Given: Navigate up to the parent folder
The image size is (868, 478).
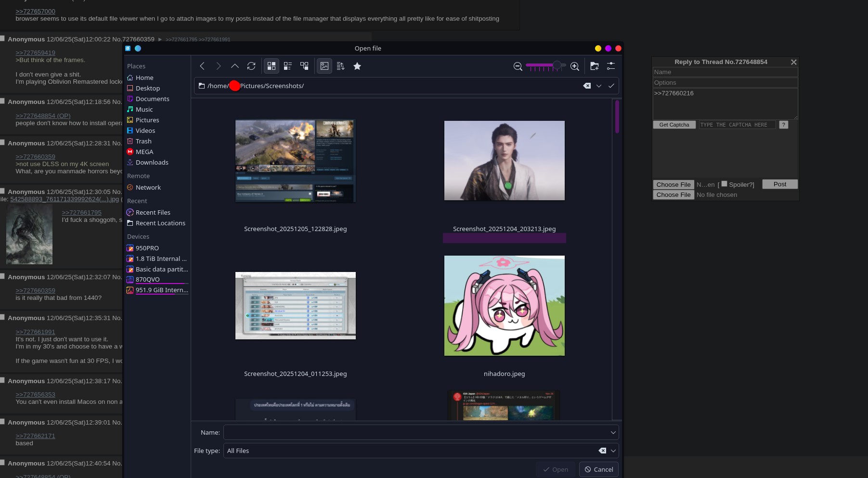Looking at the screenshot, I should point(235,66).
